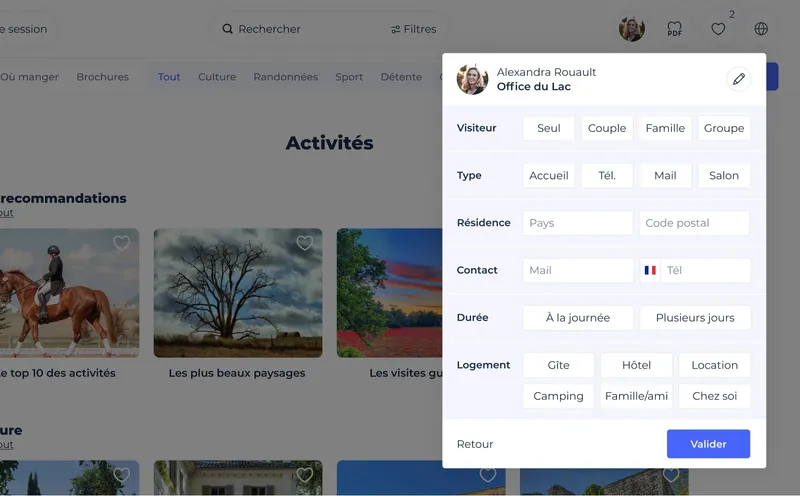The width and height of the screenshot is (800, 496).
Task: Open language globe icon
Action: tap(761, 29)
